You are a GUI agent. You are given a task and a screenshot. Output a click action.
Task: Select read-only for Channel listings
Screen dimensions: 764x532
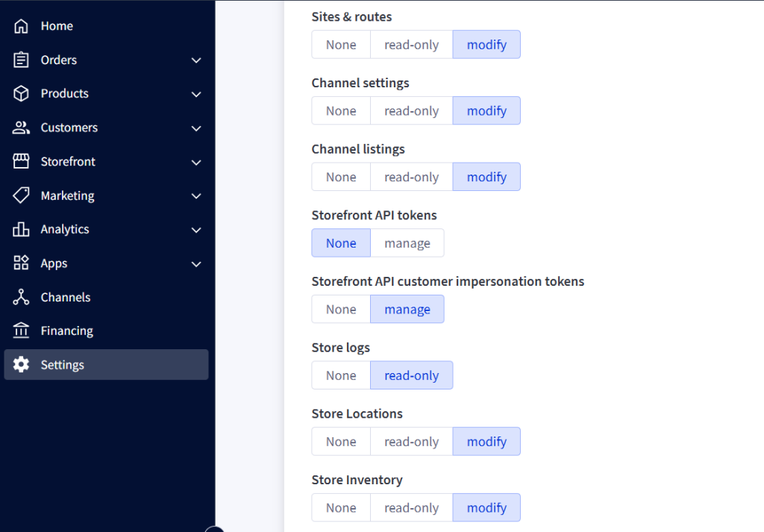[411, 178]
